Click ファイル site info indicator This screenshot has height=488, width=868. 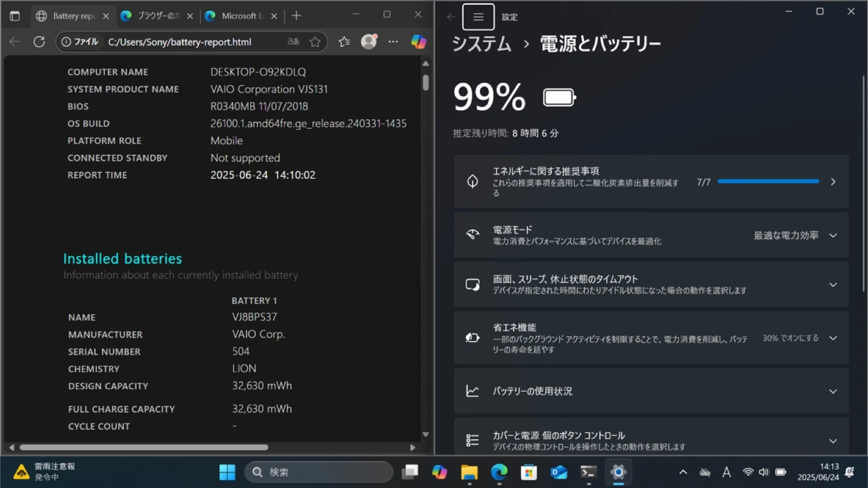pos(81,42)
